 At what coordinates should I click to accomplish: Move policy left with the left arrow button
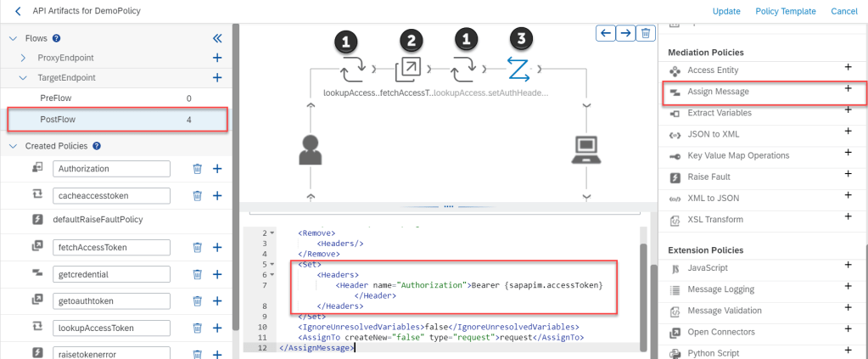(x=606, y=33)
